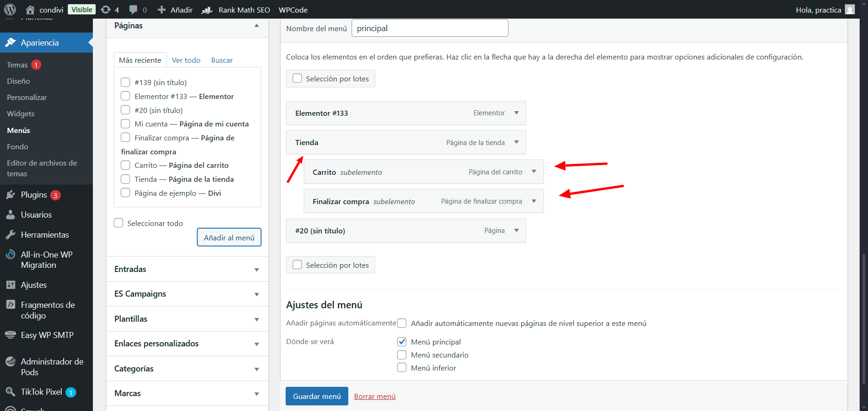Screen dimensions: 868x411
Task: Expand the Tienda menu item arrow
Action: tap(516, 142)
